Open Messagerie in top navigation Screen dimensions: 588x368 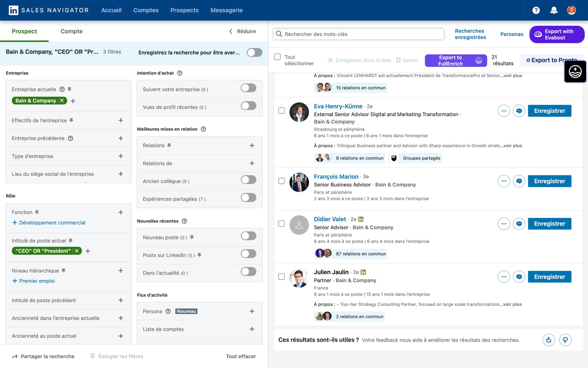(226, 10)
